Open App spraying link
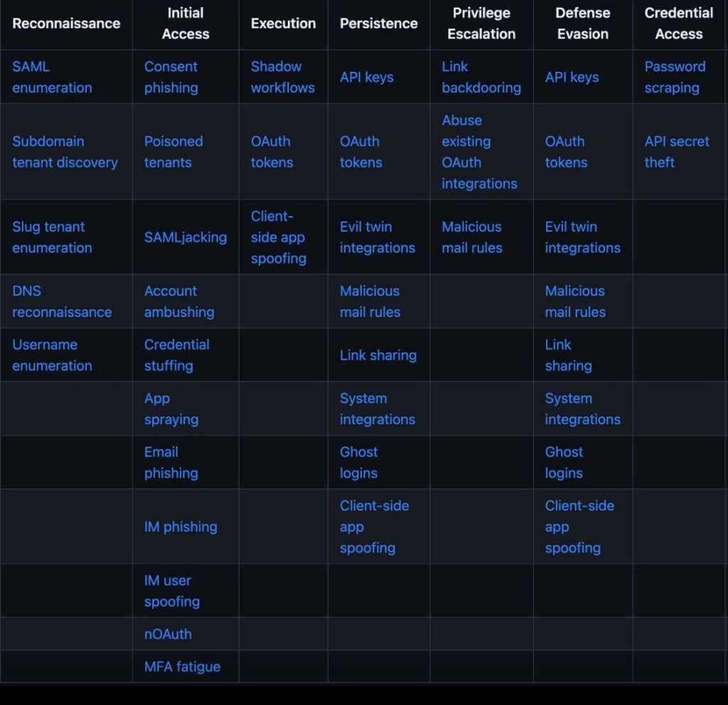The width and height of the screenshot is (728, 705). [171, 409]
